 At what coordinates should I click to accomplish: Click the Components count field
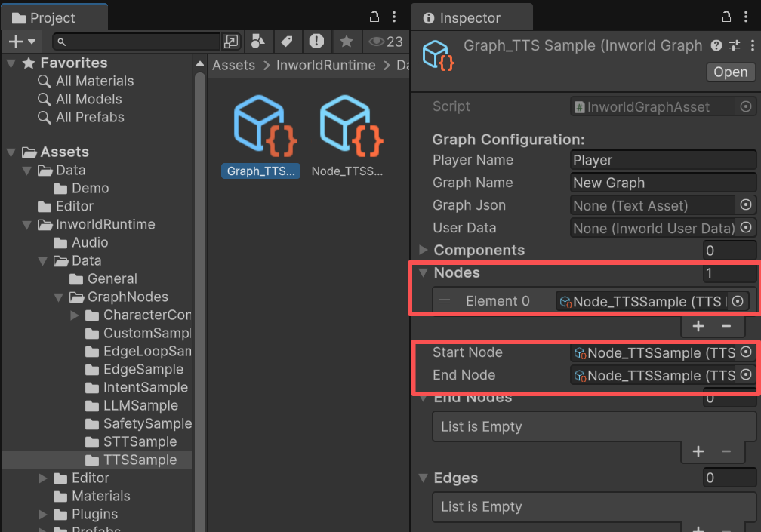[x=729, y=251]
